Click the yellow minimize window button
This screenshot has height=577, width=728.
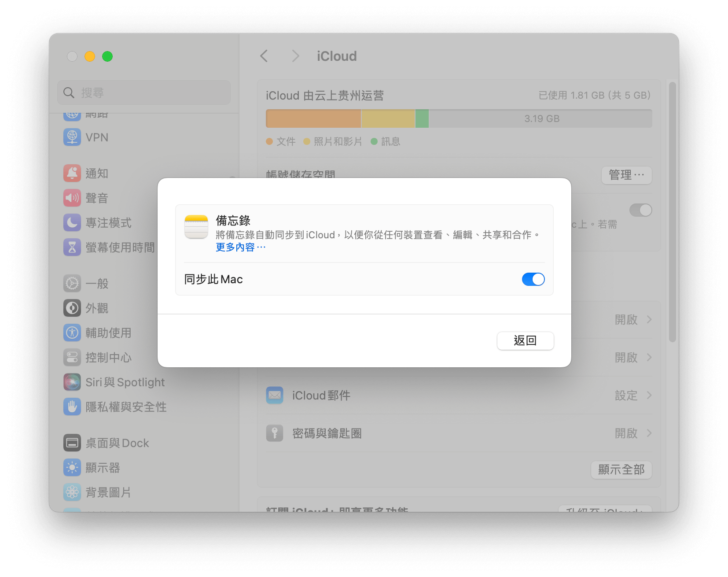90,56
